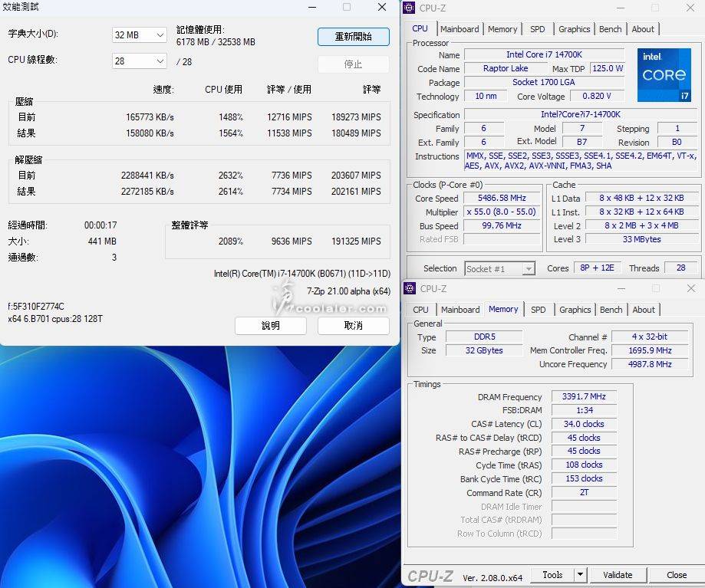The height and width of the screenshot is (588, 705).
Task: Click the 停止 stop button
Action: pyautogui.click(x=354, y=64)
